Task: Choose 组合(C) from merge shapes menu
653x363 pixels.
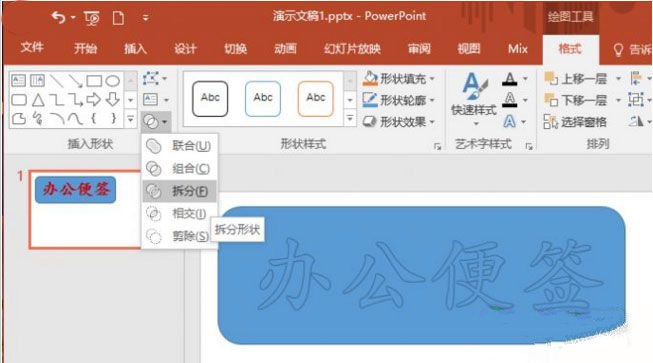Action: pyautogui.click(x=179, y=169)
